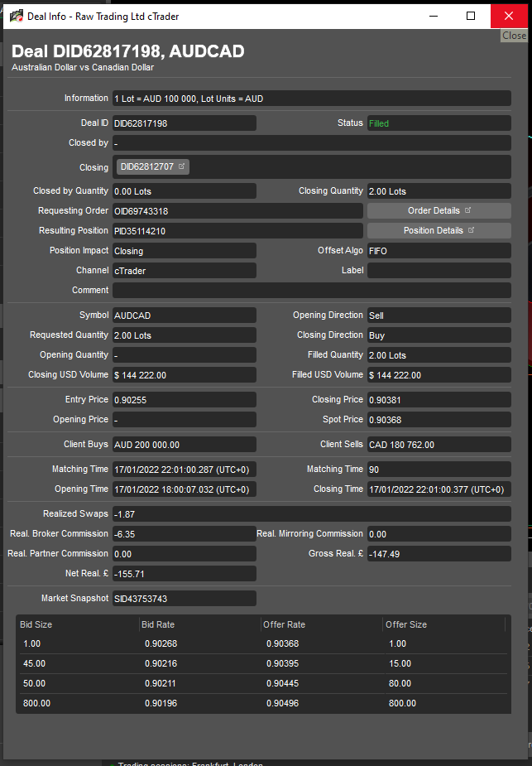
Task: Select the Filled Quantity 2.00 Lots value
Action: pyautogui.click(x=439, y=355)
